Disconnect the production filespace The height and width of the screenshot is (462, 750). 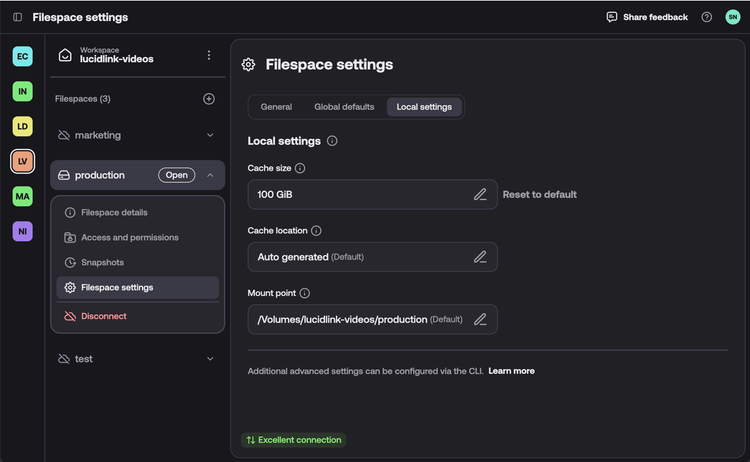click(138, 316)
